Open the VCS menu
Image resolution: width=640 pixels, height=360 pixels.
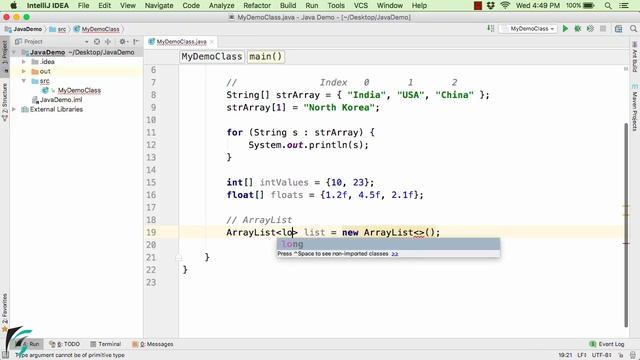(361, 6)
